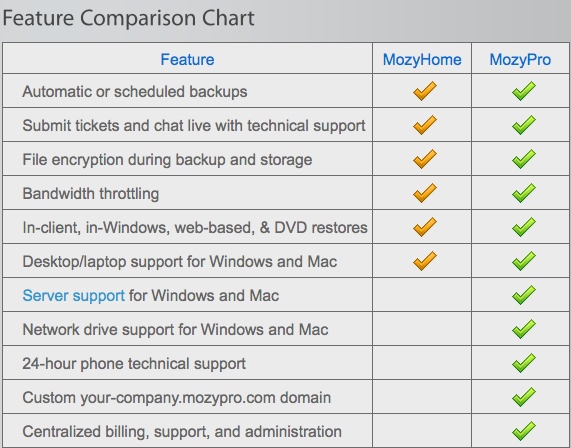Click the green checkmark for Centralized billing row
571x448 pixels.
(x=524, y=431)
